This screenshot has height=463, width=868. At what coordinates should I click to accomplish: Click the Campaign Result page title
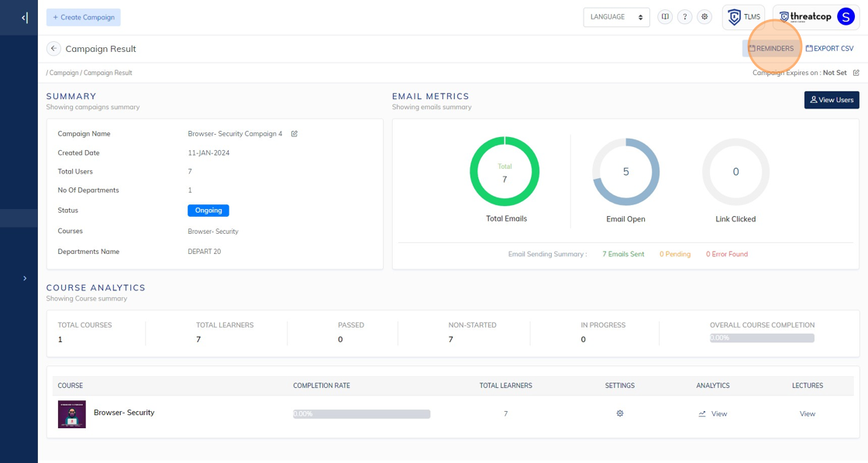[101, 49]
